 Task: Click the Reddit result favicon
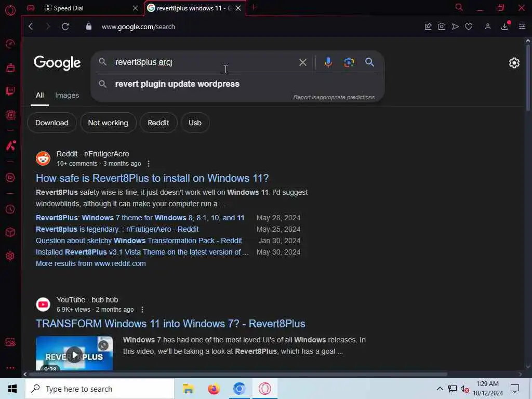pos(43,158)
